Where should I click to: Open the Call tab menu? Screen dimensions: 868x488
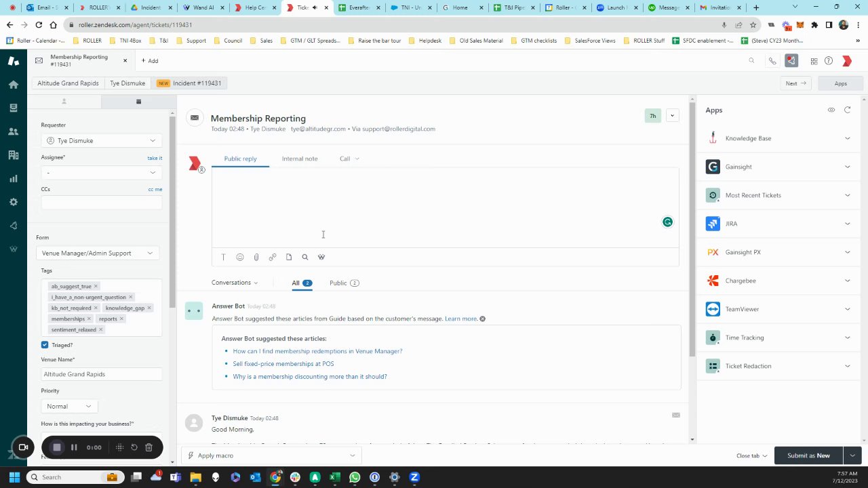[x=349, y=159]
